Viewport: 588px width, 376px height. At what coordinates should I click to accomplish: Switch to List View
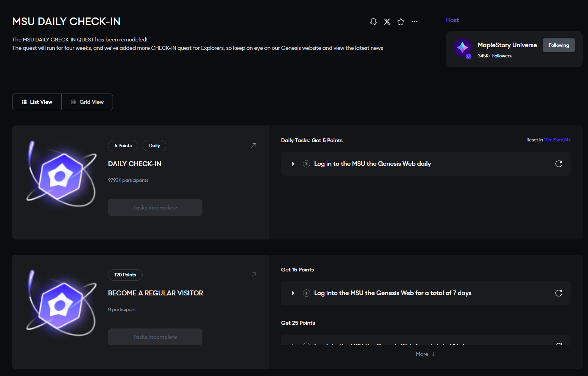click(37, 102)
